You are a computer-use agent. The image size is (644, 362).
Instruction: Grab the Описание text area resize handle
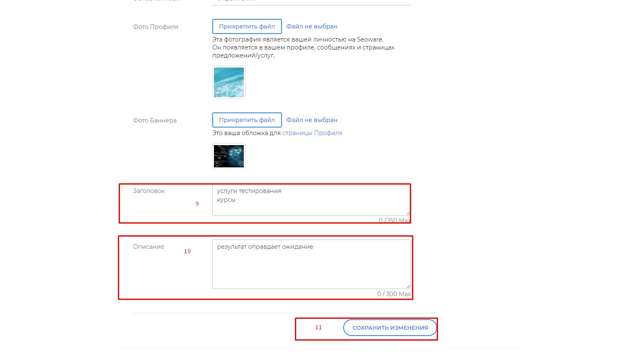(408, 286)
